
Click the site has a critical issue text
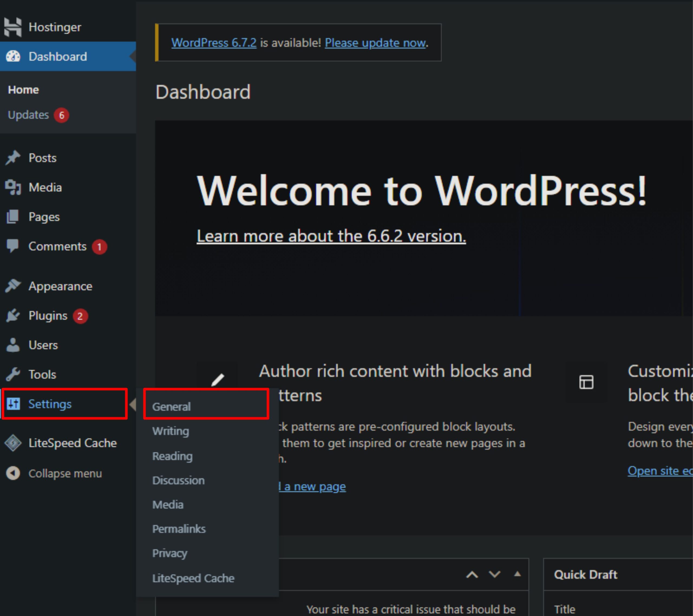(x=411, y=609)
